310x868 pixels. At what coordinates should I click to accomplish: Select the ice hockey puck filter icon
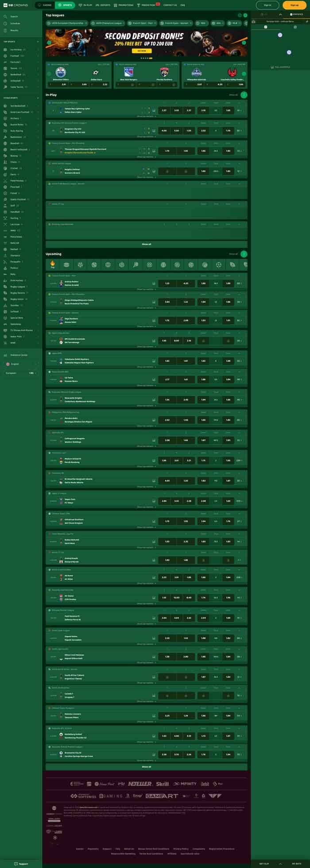pyautogui.click(x=66, y=265)
